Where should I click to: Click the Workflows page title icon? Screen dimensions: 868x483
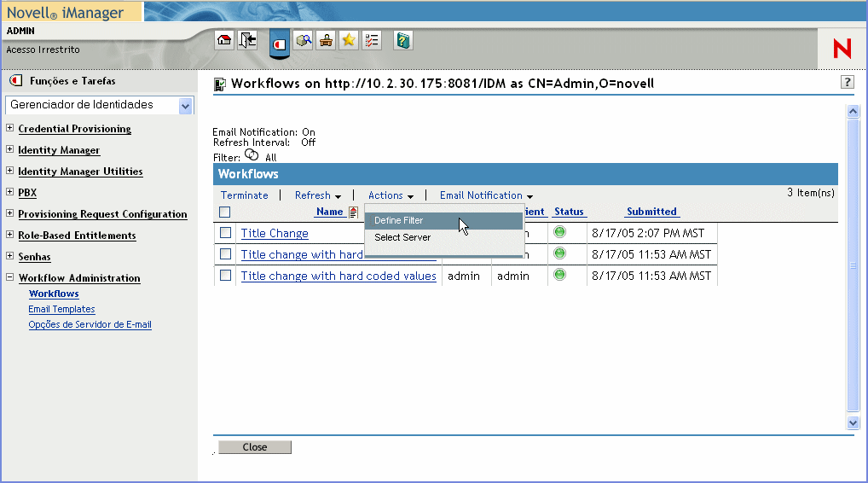(220, 84)
